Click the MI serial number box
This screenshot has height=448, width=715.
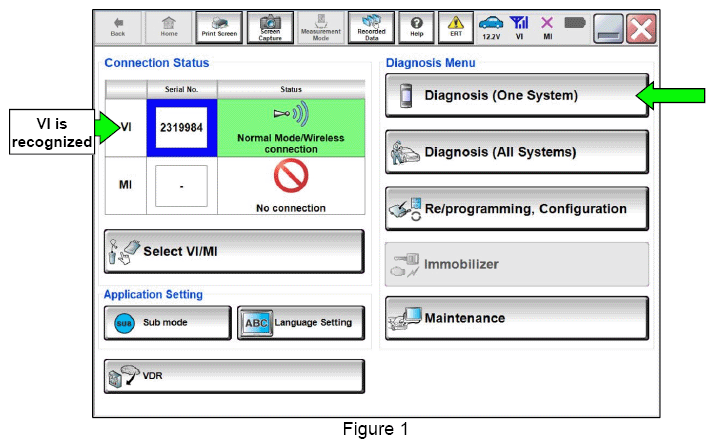coord(181,186)
